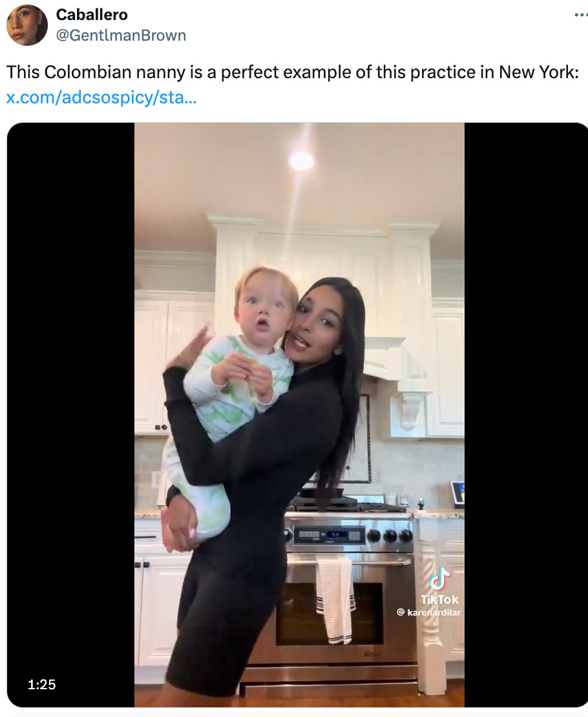Click the ceiling light in the video
Viewport: 588px width, 717px height.
click(302, 161)
